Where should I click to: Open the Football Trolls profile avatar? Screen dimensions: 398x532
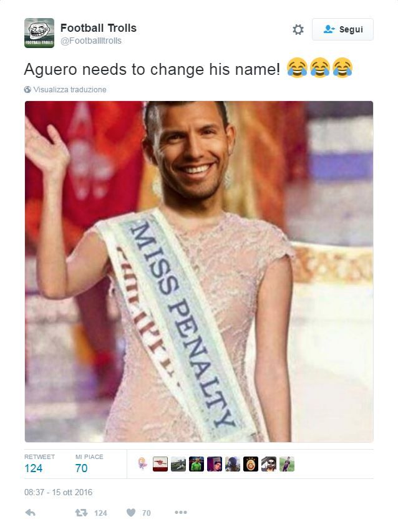(39, 33)
